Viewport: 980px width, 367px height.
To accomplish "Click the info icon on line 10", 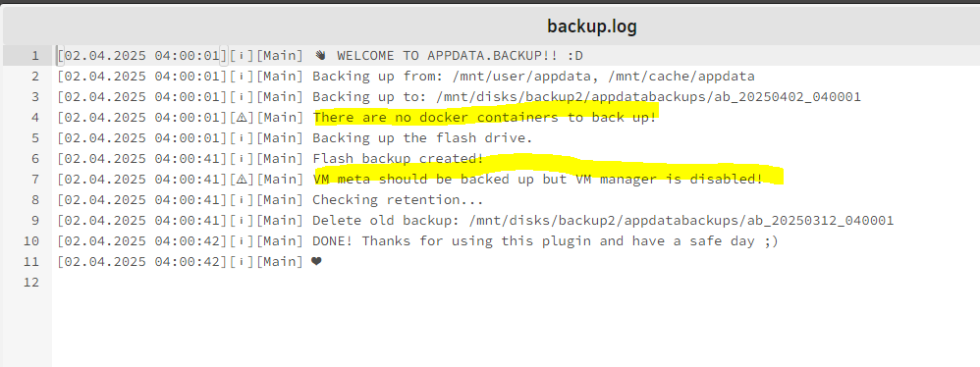I will 242,241.
